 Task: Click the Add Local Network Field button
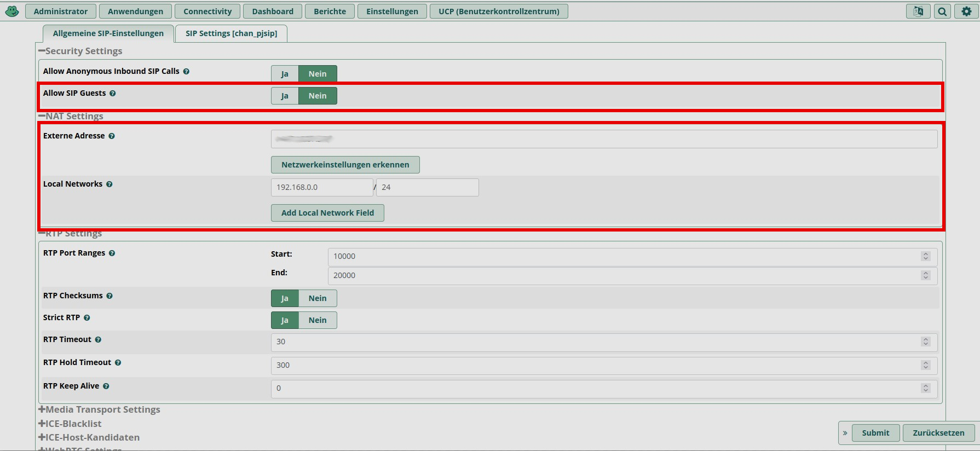pyautogui.click(x=327, y=213)
